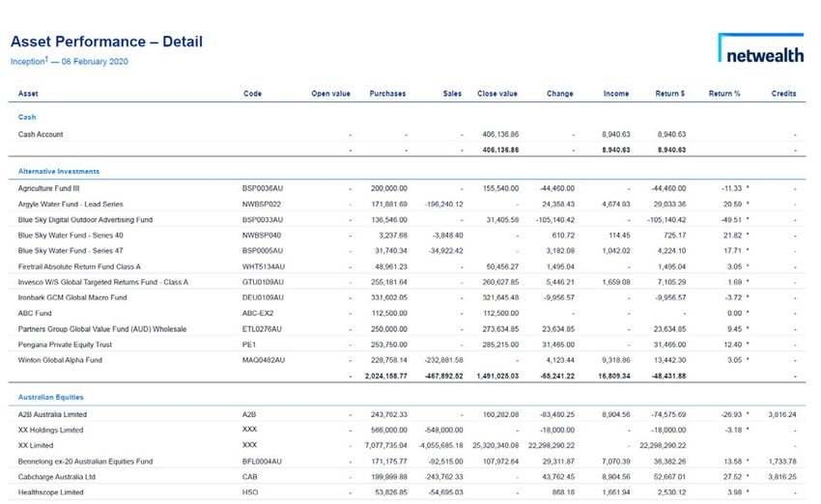Click the Income column header

point(616,94)
